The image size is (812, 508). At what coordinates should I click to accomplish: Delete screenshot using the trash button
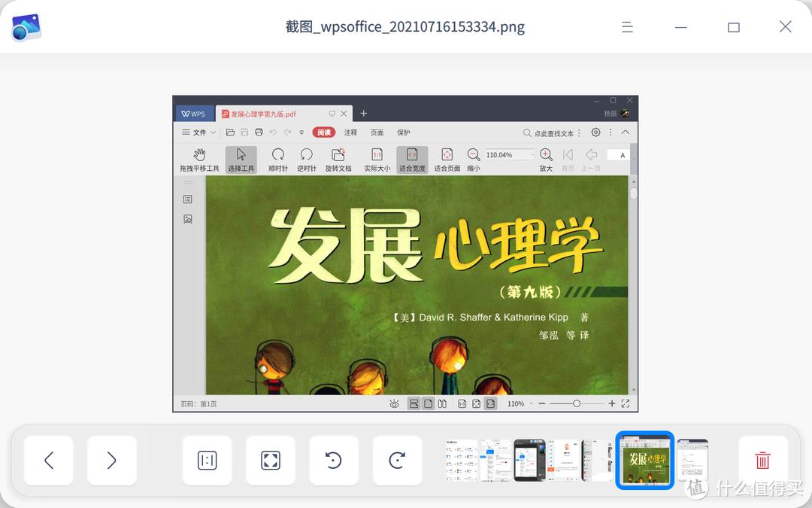coord(762,460)
